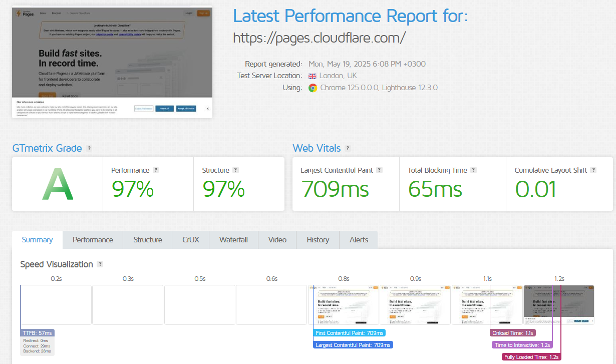Click Fully Loaded Time 1.2s marker

point(532,357)
